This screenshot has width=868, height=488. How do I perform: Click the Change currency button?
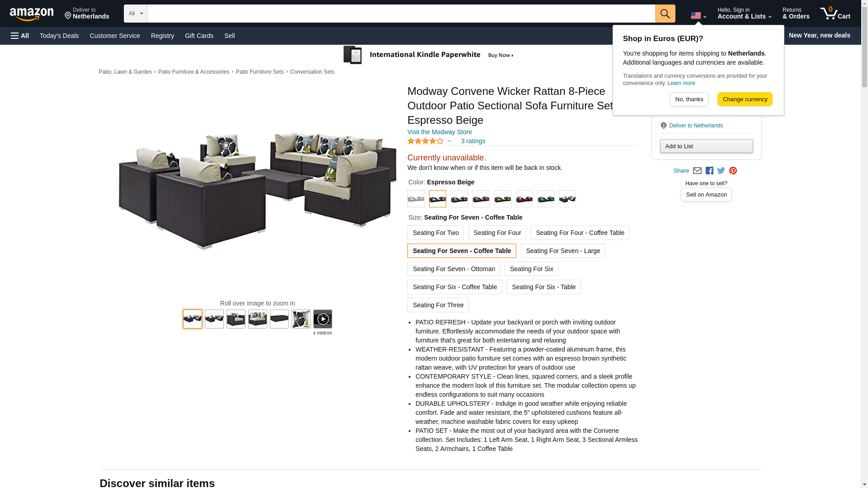[745, 99]
